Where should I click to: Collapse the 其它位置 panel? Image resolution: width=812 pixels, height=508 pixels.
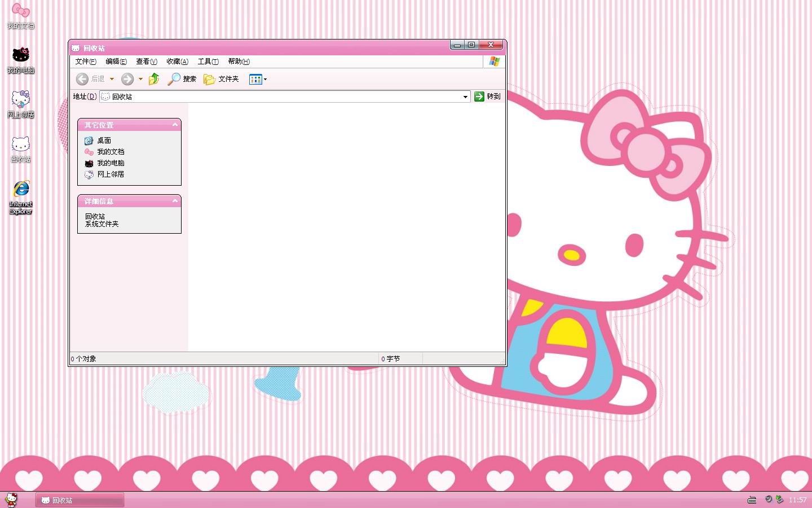(175, 125)
